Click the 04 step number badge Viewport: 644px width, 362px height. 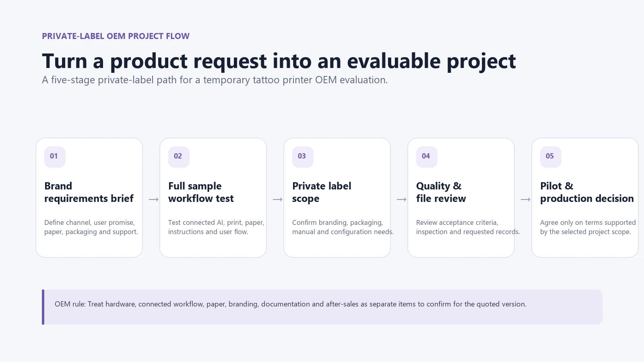tap(427, 157)
